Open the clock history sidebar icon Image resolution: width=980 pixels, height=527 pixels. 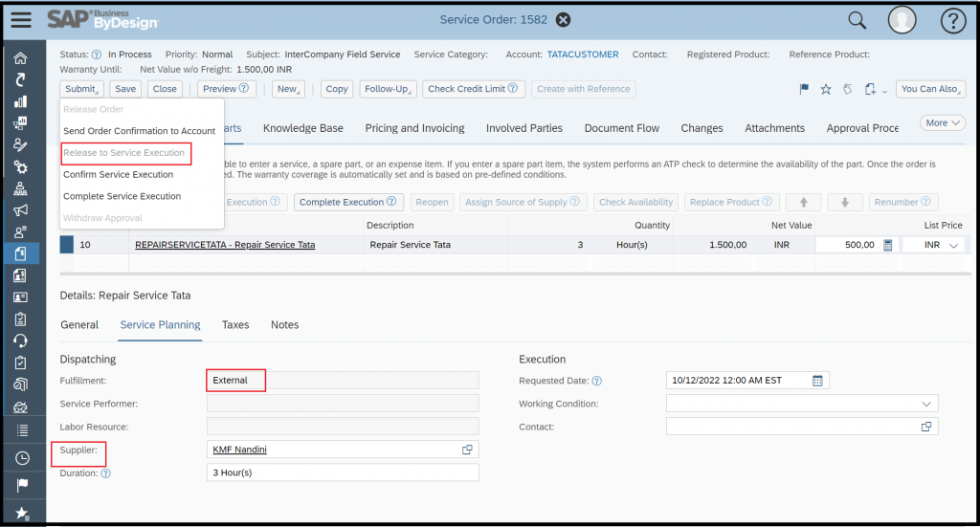(22, 458)
